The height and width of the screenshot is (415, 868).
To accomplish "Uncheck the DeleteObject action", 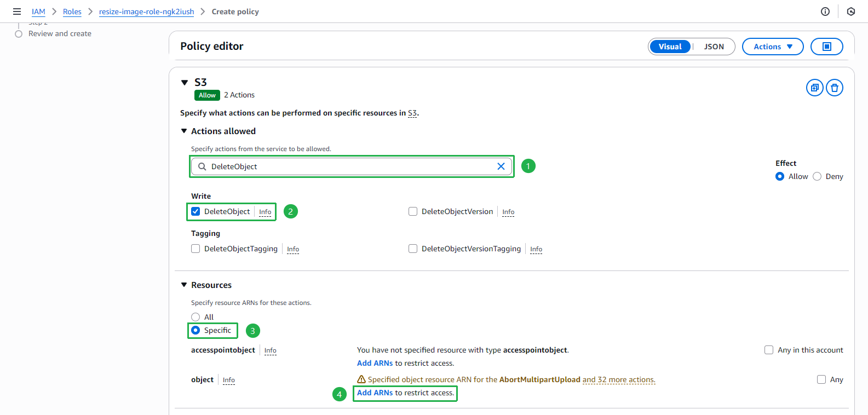I will point(196,211).
